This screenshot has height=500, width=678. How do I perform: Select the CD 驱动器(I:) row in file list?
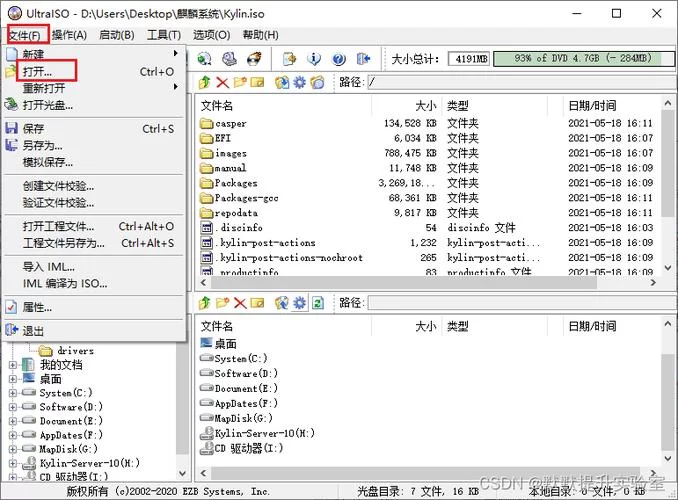pyautogui.click(x=428, y=449)
